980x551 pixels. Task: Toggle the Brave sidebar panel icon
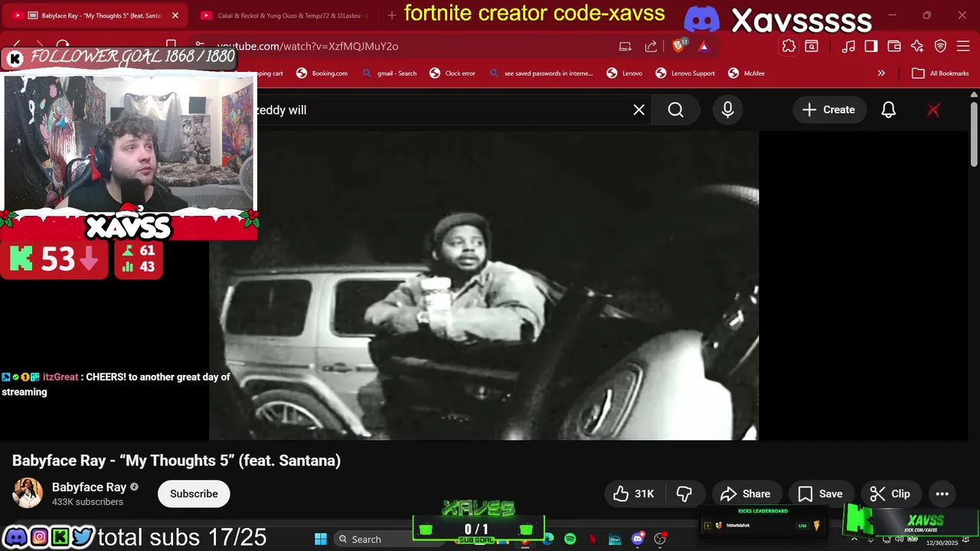[871, 46]
